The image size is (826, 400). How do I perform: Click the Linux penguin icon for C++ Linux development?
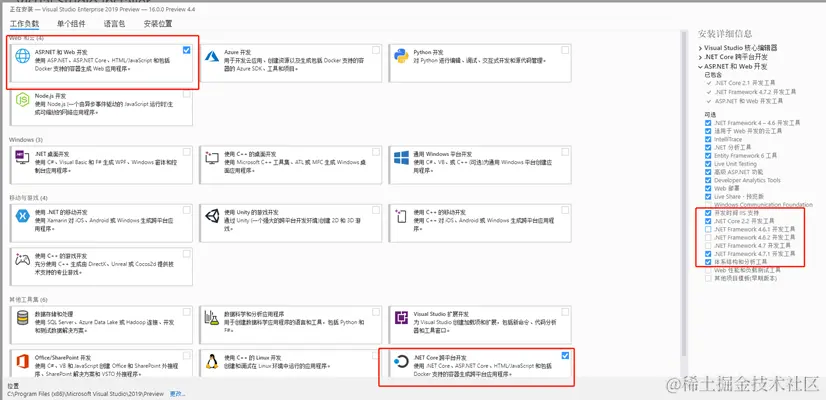pos(212,362)
